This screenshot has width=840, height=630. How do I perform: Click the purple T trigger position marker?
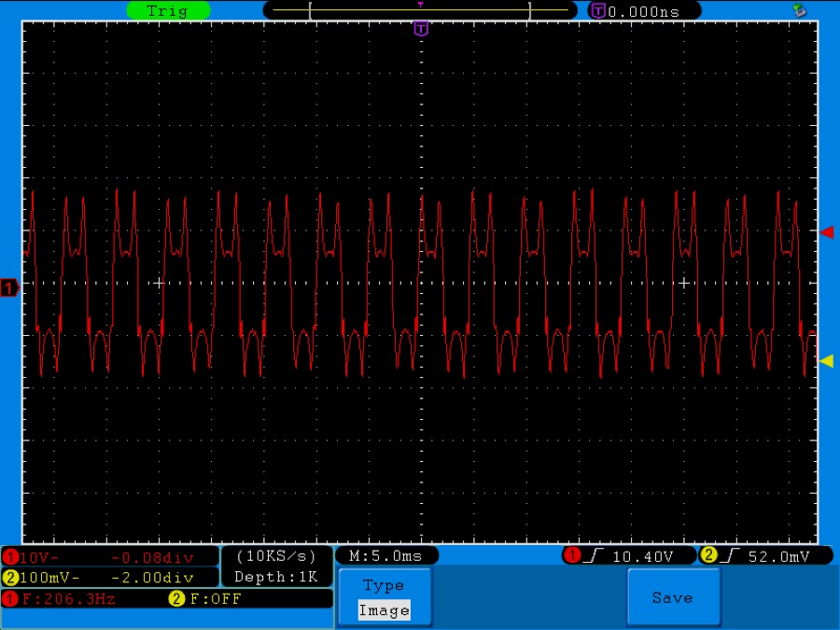tap(421, 28)
